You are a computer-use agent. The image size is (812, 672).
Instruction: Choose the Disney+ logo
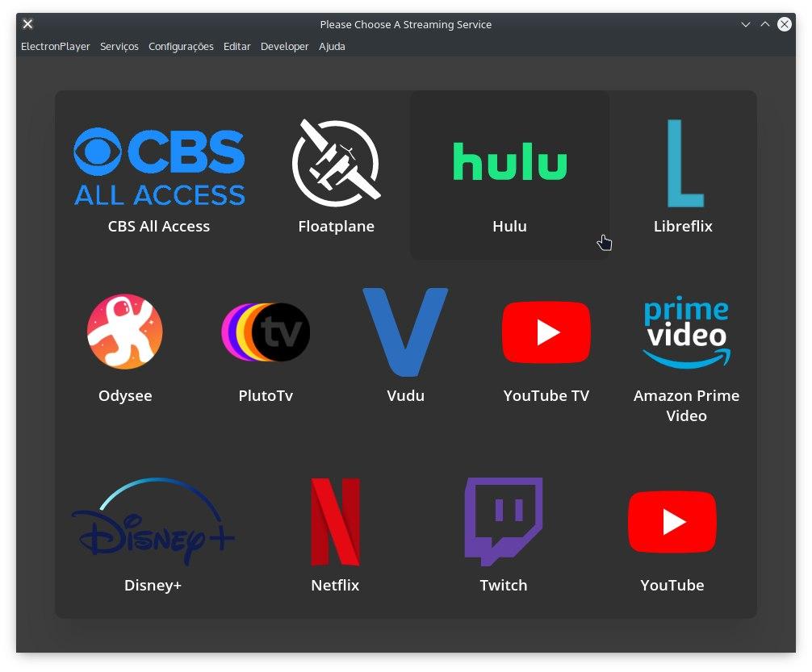tap(153, 521)
